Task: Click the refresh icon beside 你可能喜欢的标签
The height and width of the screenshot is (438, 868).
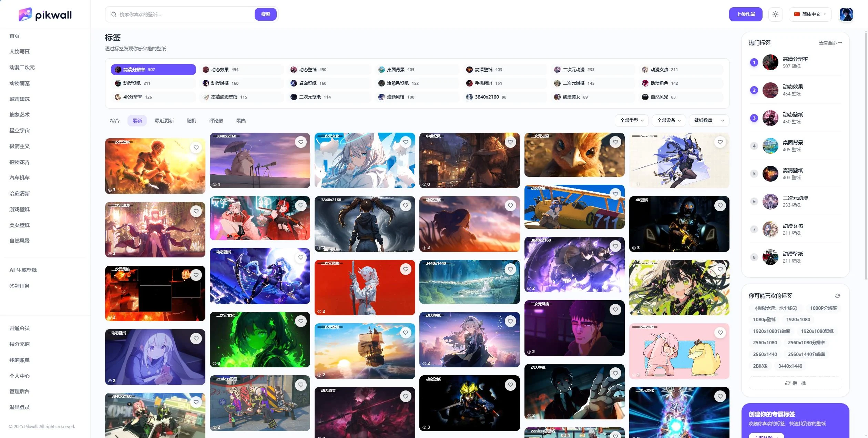Action: [x=837, y=296]
